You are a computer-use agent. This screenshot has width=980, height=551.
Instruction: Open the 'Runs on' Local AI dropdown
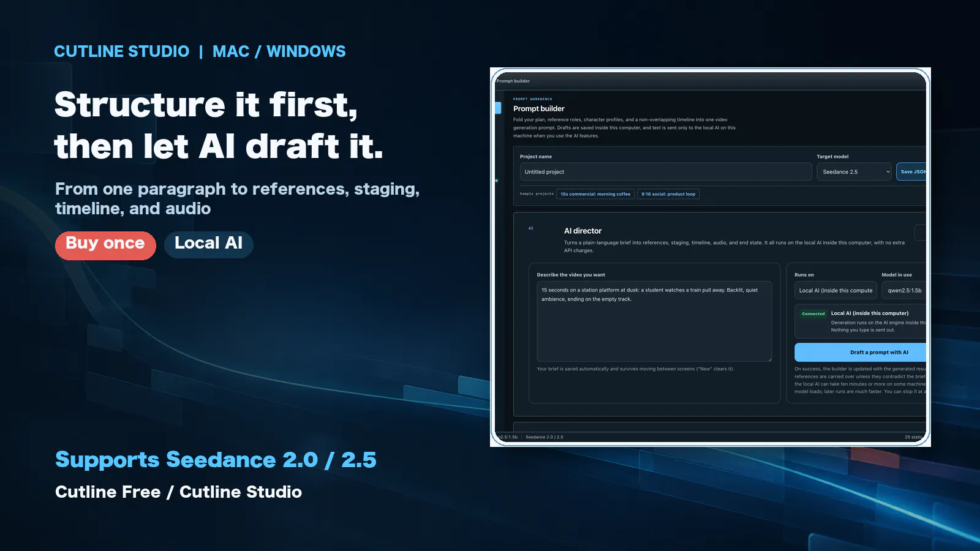coord(835,291)
